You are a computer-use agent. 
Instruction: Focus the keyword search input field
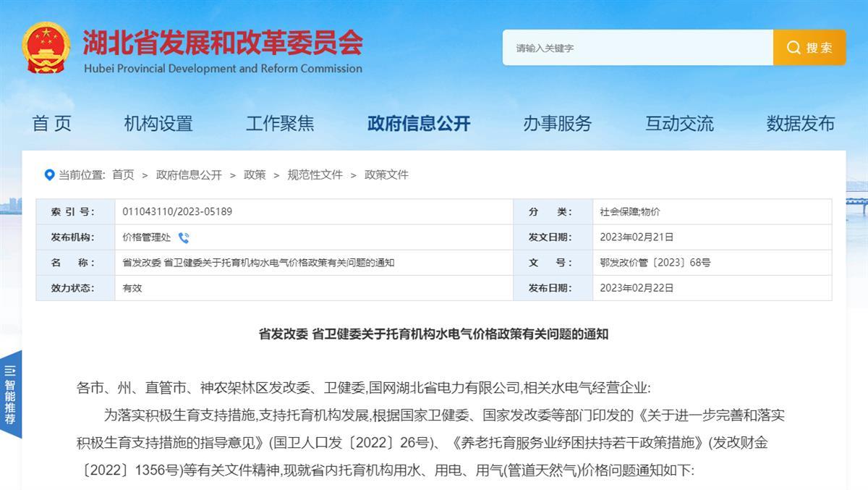(x=638, y=48)
